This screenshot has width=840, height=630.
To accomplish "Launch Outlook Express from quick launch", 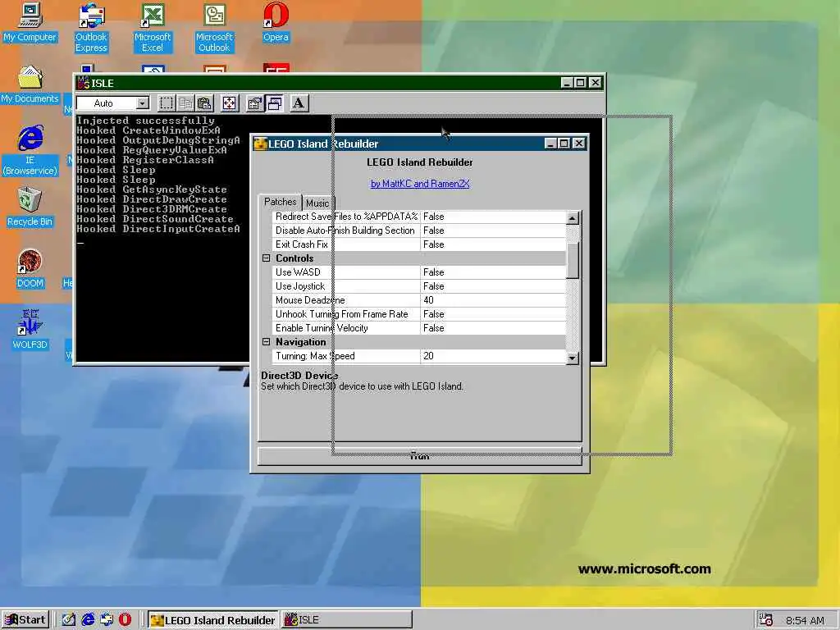I will (x=107, y=620).
